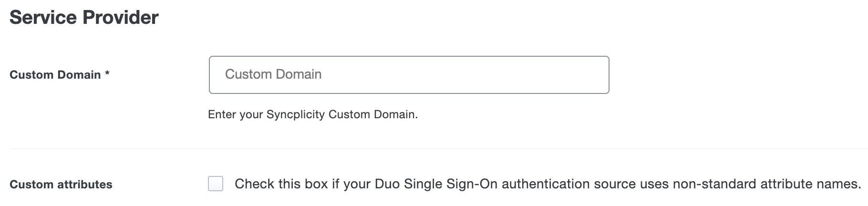Click "non-standard attribute names" in checkbox text

(x=766, y=184)
